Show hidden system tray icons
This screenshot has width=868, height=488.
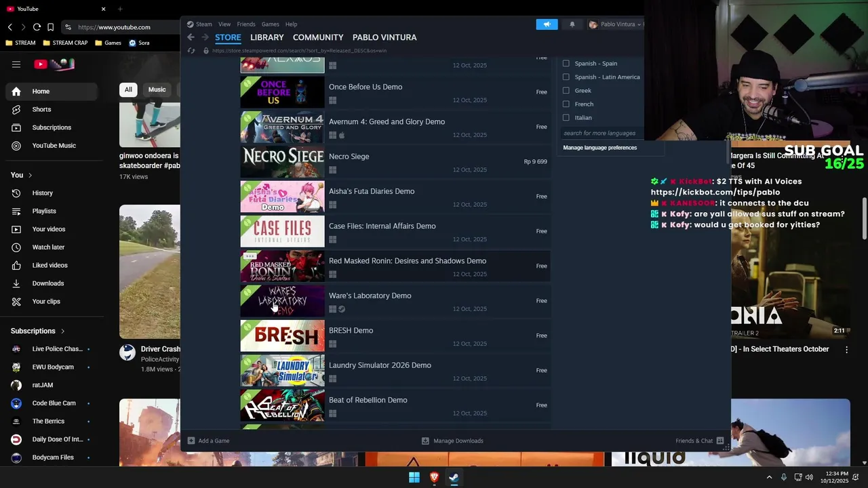(x=769, y=477)
